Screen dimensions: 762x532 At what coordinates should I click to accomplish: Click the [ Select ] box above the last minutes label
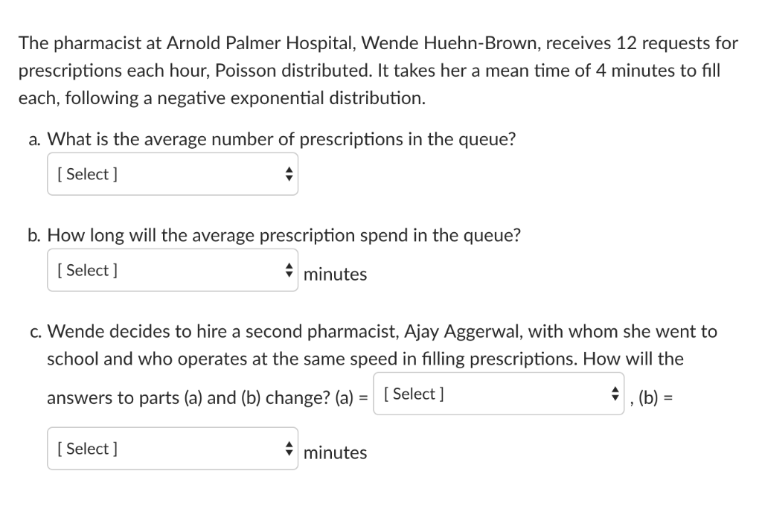click(x=87, y=449)
